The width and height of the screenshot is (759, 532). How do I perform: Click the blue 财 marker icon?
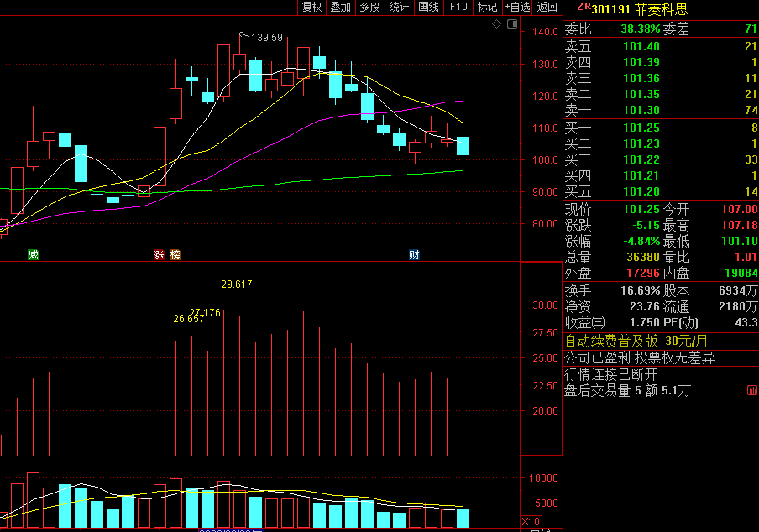[414, 254]
